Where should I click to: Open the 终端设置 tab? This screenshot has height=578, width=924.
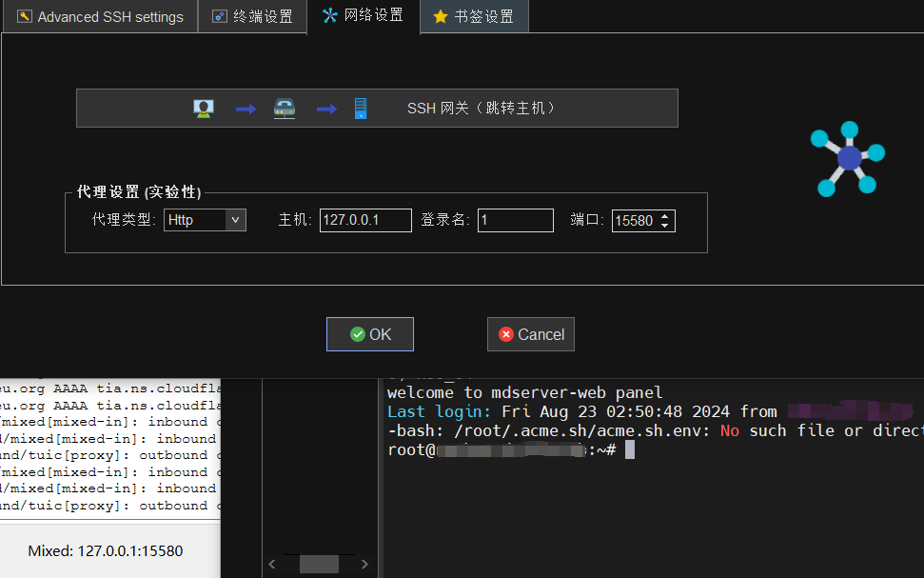[x=252, y=16]
